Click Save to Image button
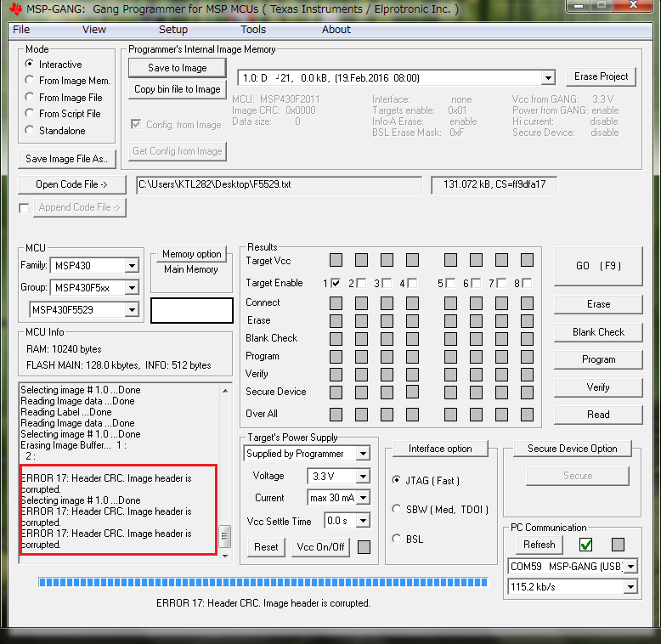This screenshot has height=644, width=661. (177, 68)
